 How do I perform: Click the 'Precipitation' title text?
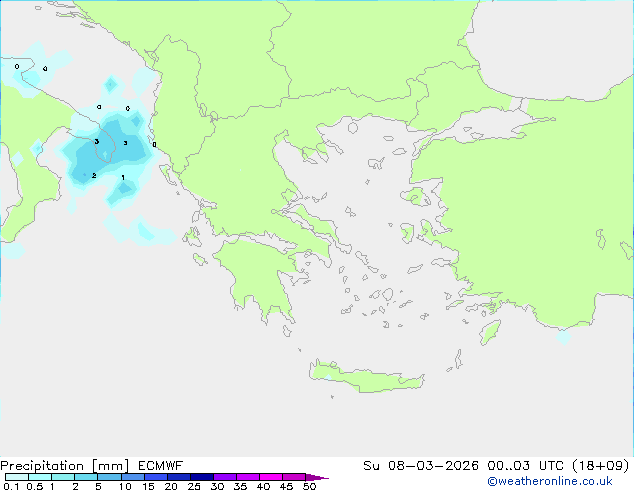coord(42,466)
